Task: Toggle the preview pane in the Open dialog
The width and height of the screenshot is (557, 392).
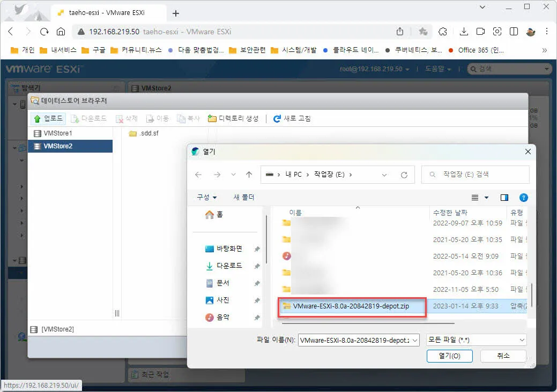Action: click(x=504, y=197)
